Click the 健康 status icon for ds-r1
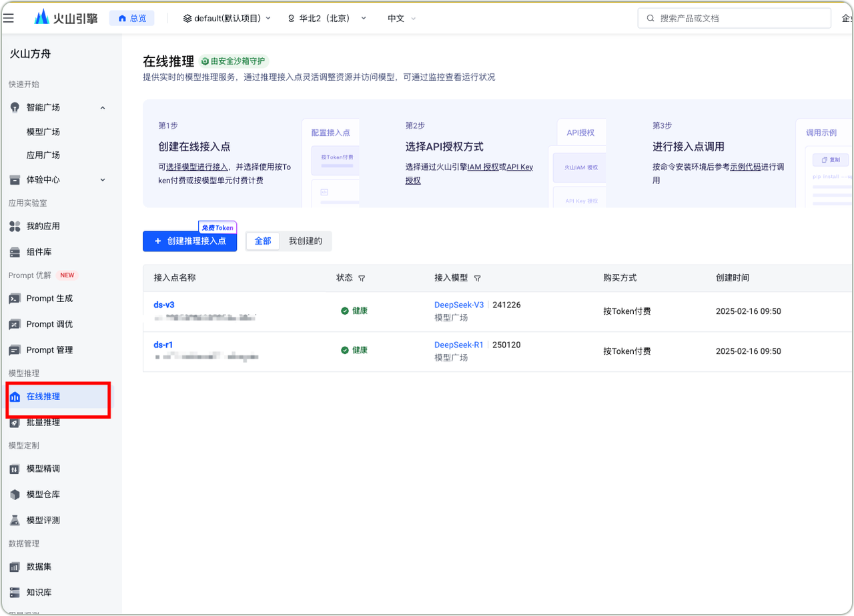854x616 pixels. pos(345,351)
